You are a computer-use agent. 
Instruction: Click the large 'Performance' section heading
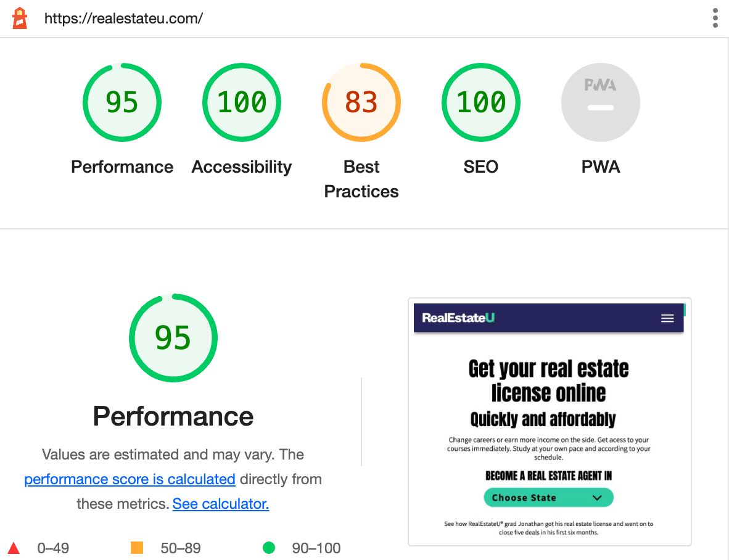coord(173,416)
